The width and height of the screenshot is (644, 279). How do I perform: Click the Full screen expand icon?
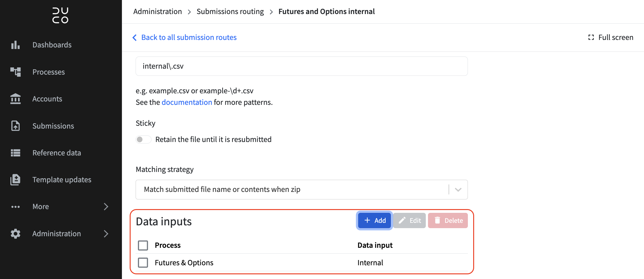(591, 37)
